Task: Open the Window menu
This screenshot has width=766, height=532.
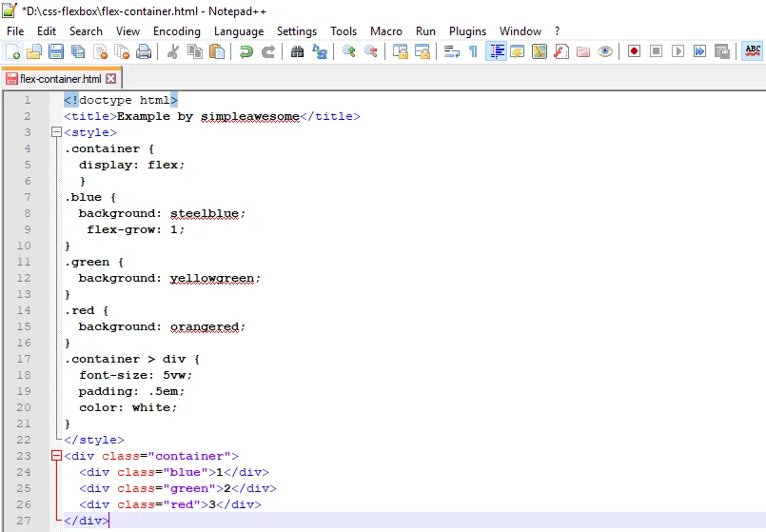Action: (x=520, y=31)
